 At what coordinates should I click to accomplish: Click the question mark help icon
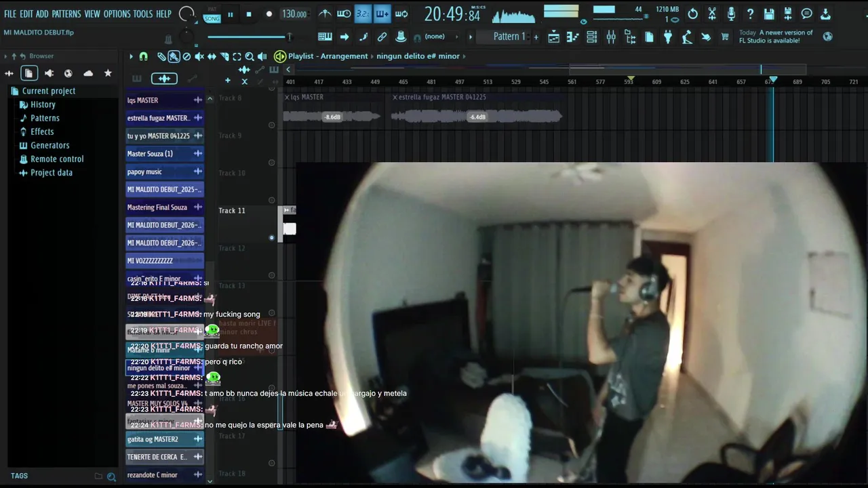(750, 14)
